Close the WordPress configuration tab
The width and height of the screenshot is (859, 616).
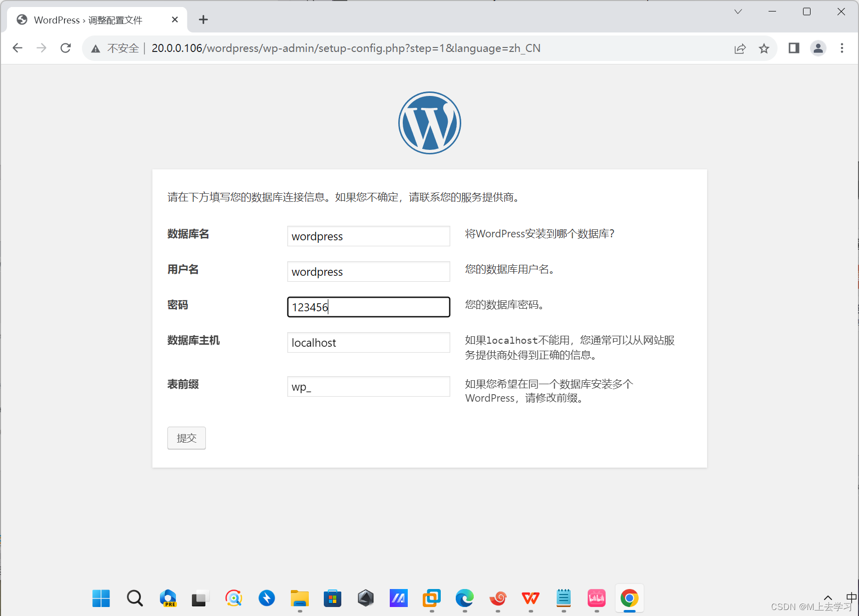click(174, 19)
